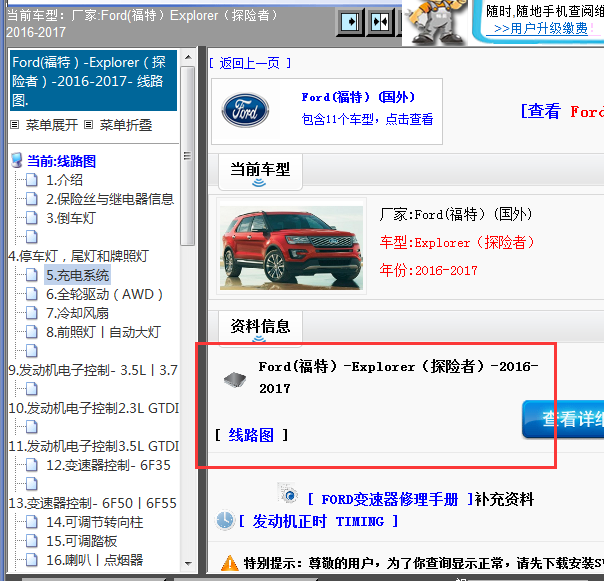
Task: Click the 返回上一页 link
Action: [x=250, y=63]
